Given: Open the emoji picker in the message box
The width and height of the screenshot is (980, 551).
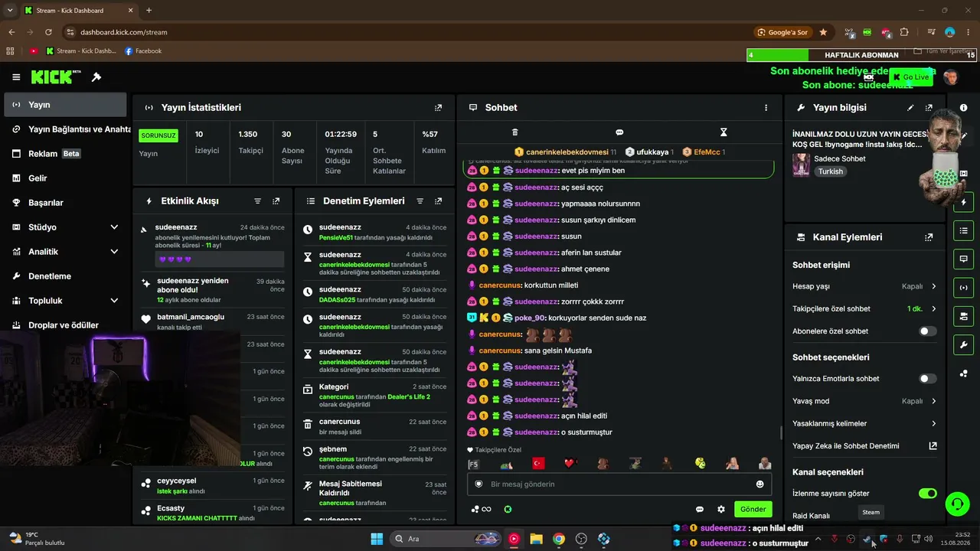Looking at the screenshot, I should tap(759, 484).
